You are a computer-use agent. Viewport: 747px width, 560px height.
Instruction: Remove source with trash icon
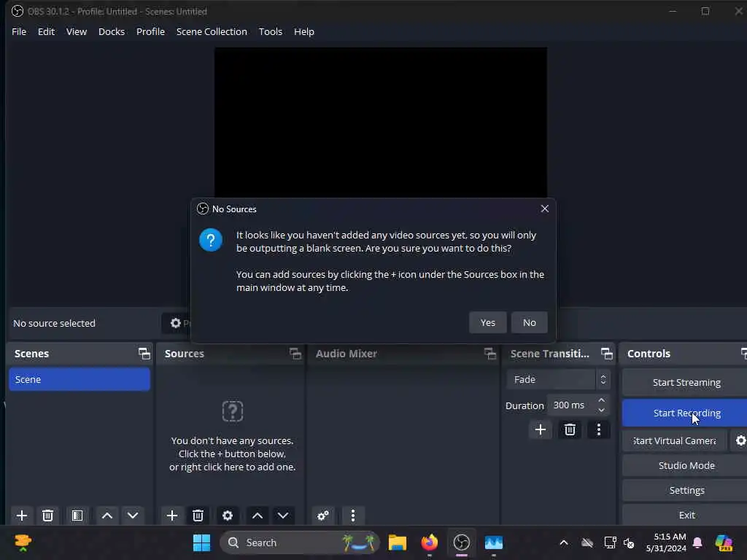click(x=198, y=516)
